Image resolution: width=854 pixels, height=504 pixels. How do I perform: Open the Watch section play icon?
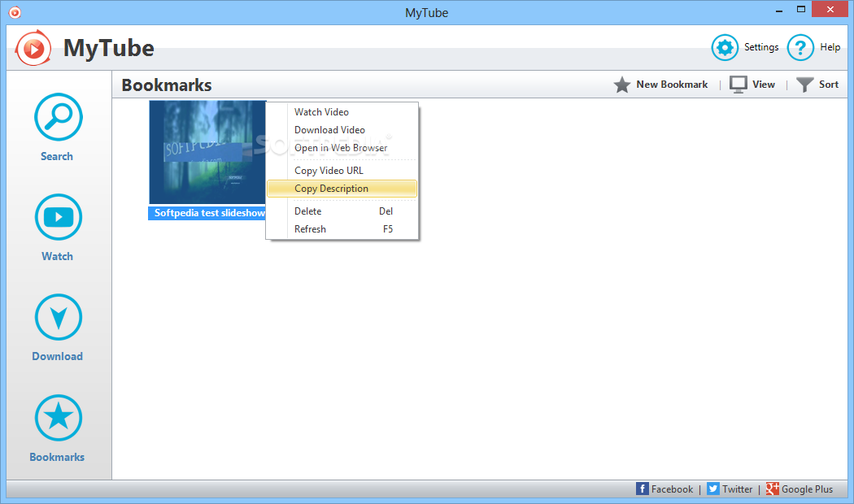coord(59,217)
